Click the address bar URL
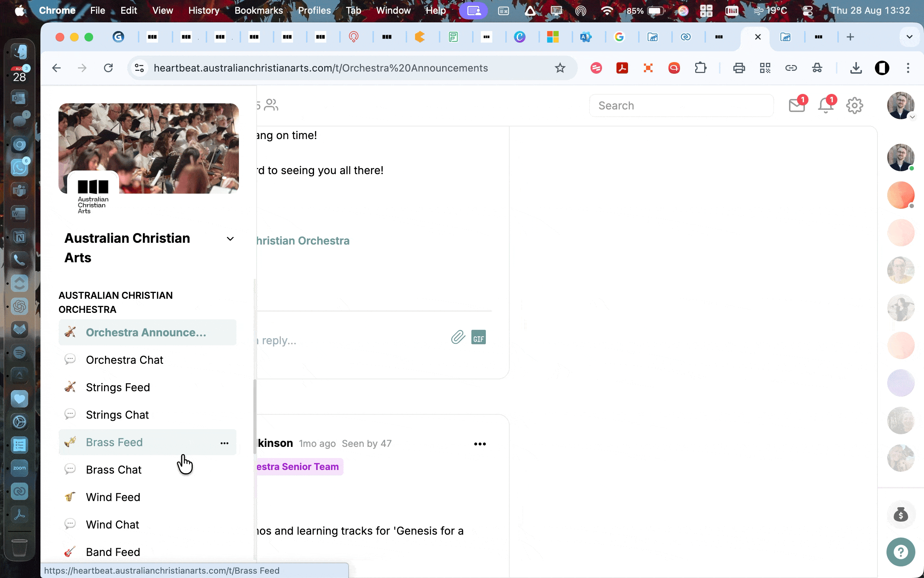The width and height of the screenshot is (924, 578). pyautogui.click(x=321, y=68)
